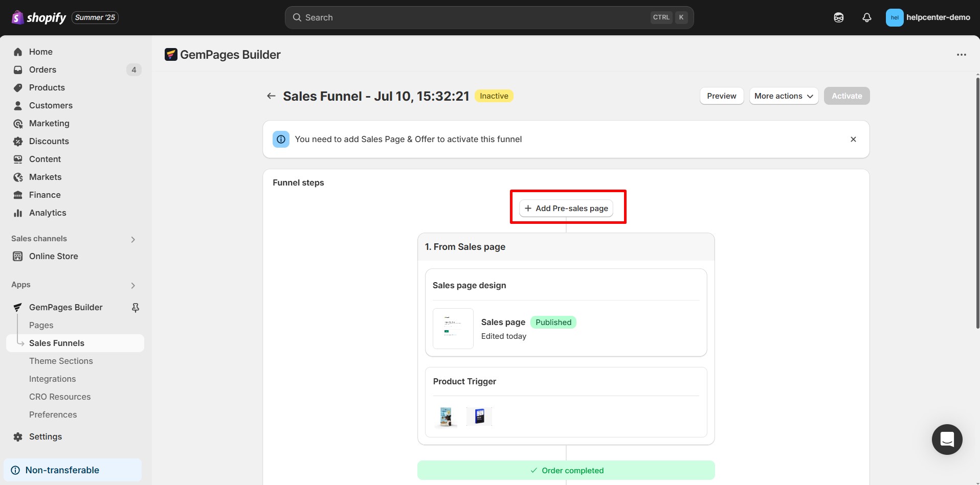Click inside the Search field
980x485 pixels.
[x=460, y=17]
